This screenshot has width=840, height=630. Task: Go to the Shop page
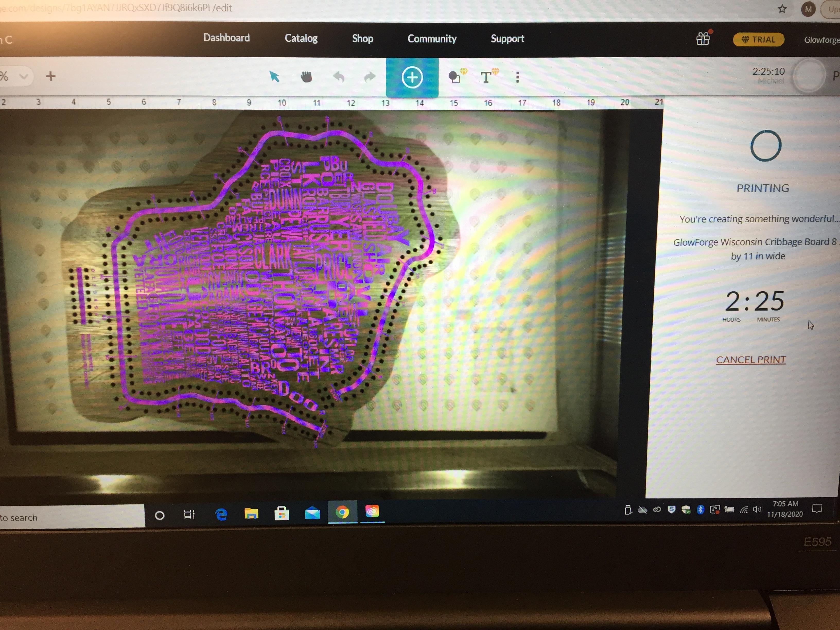tap(362, 39)
